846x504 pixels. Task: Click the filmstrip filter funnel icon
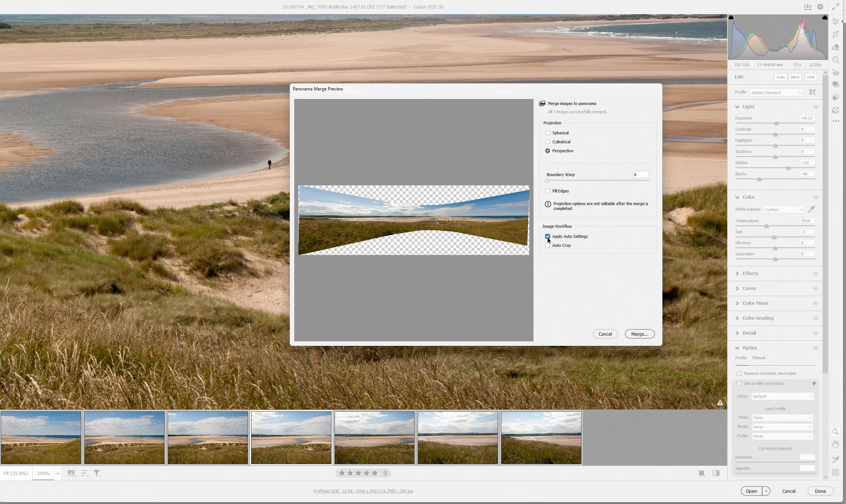[x=97, y=473]
